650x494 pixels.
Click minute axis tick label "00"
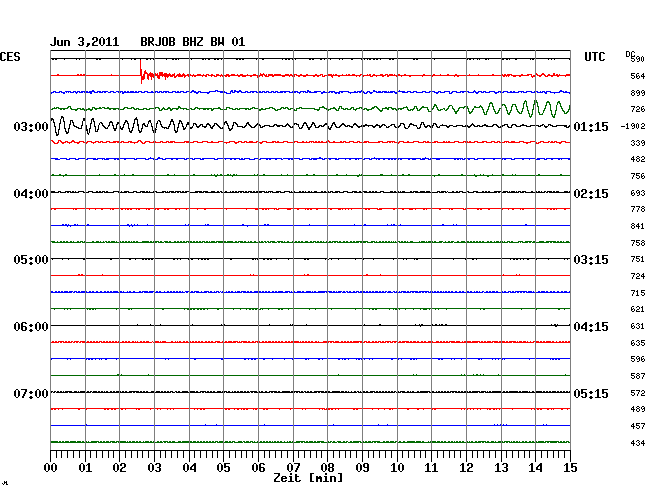(51, 468)
